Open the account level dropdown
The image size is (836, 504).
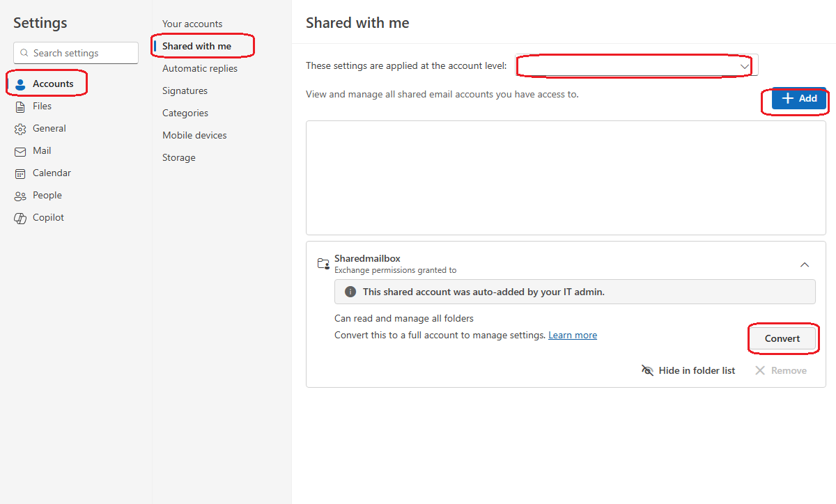pos(637,65)
